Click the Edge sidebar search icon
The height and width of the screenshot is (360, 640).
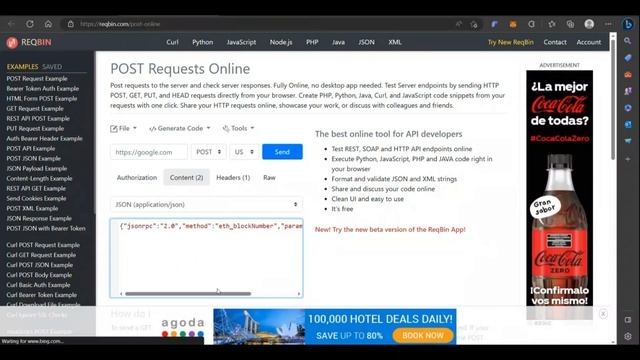[x=628, y=41]
